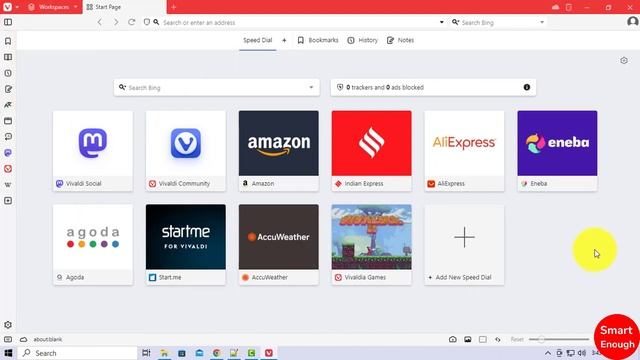The width and height of the screenshot is (640, 360).
Task: Open the Mastodon web panel in the sidebar
Action: tap(8, 153)
